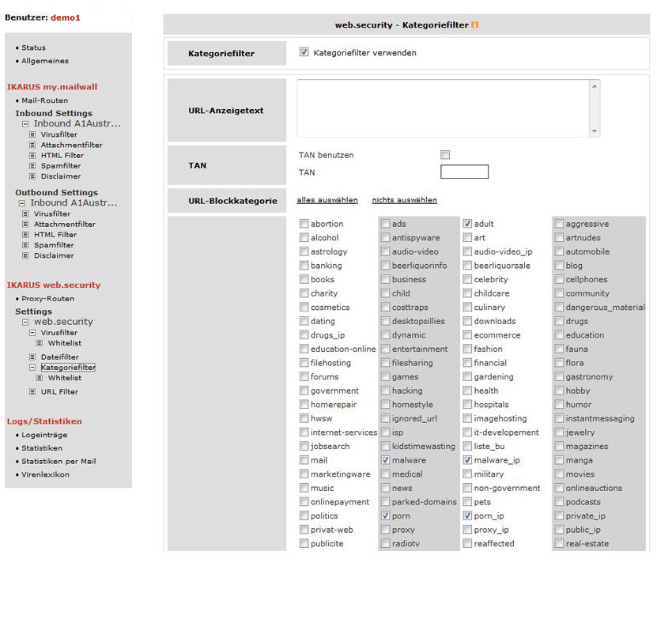Collapse the Kategoriefilter tree node

click(x=32, y=368)
